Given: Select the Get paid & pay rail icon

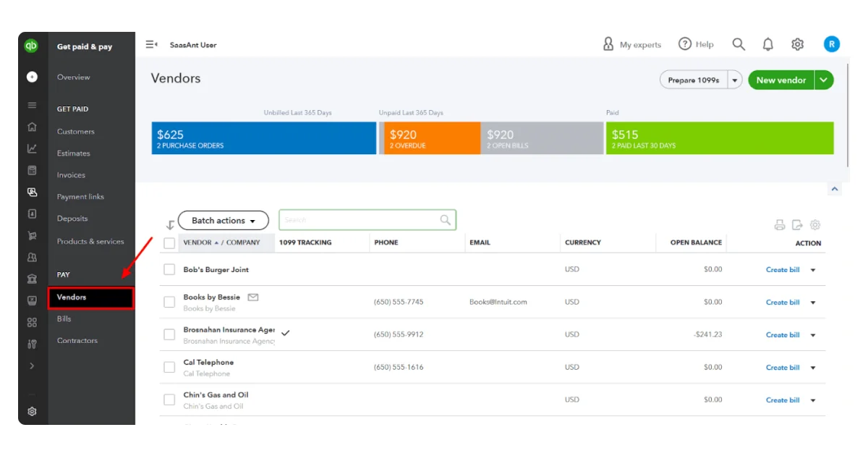Looking at the screenshot, I should pos(32,192).
